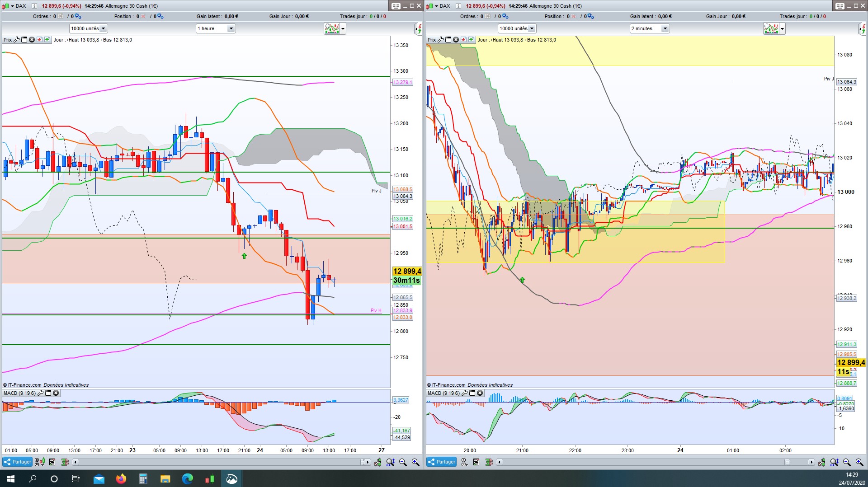Click MACD panel window icon in 1 heure chart
Viewport: 868px width, 487px height.
click(48, 393)
